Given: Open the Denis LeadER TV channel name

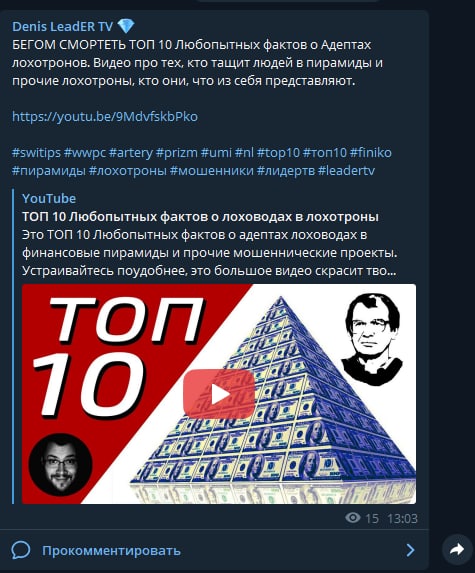Looking at the screenshot, I should pos(62,26).
